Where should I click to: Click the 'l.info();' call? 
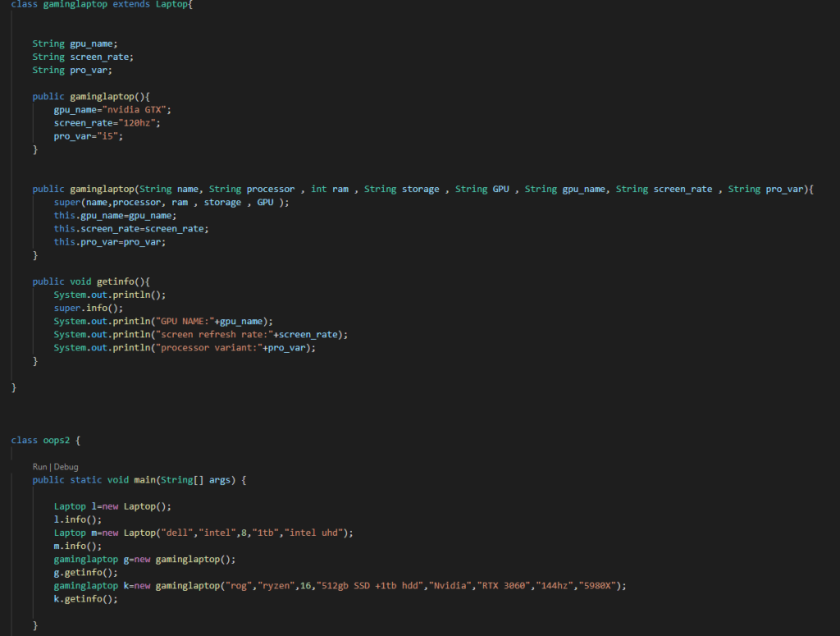pos(77,519)
